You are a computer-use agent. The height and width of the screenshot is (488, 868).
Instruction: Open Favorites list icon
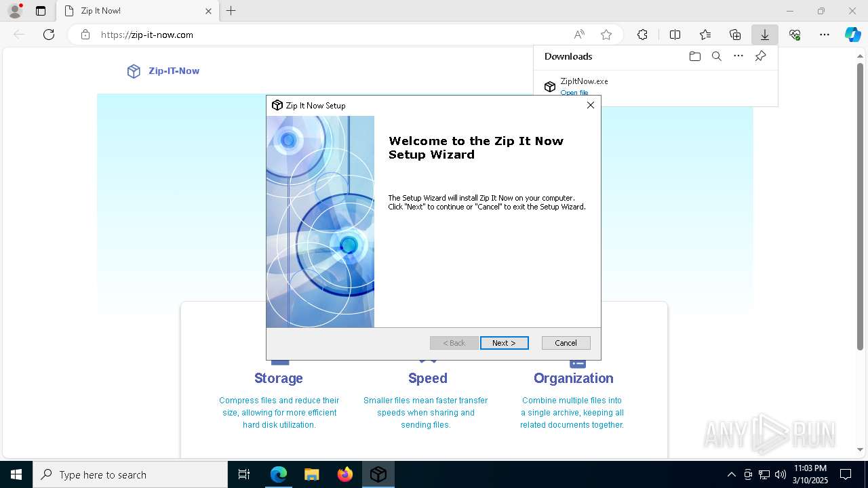705,35
